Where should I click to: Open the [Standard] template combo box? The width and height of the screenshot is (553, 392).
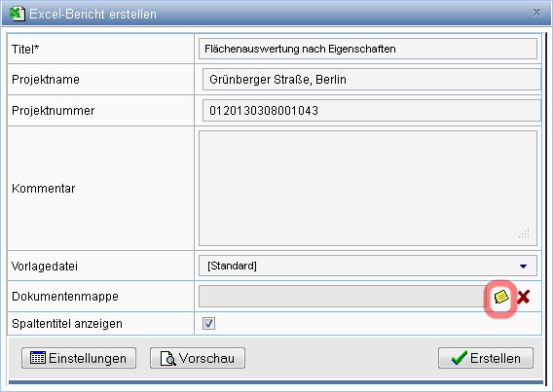(x=368, y=266)
